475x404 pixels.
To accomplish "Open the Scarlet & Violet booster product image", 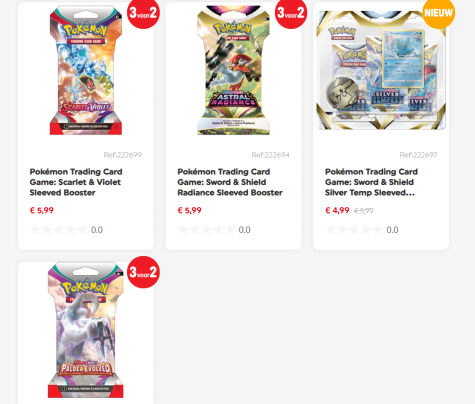I will tap(86, 70).
